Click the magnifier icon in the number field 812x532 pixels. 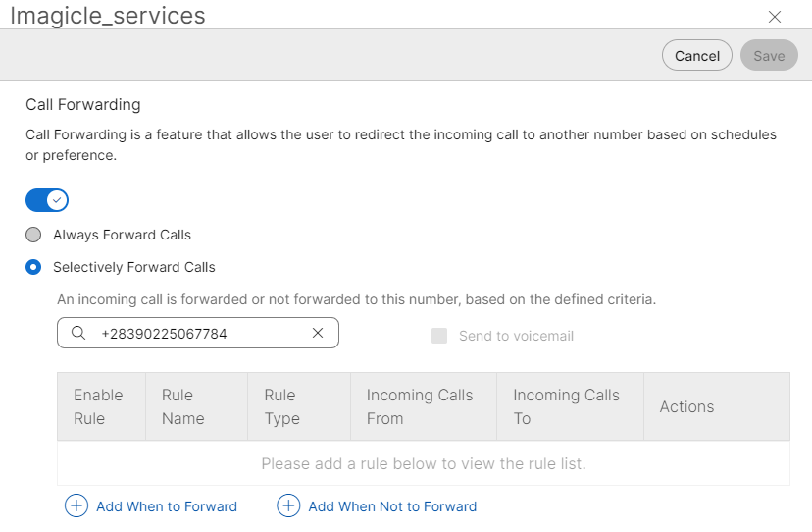[x=78, y=334]
